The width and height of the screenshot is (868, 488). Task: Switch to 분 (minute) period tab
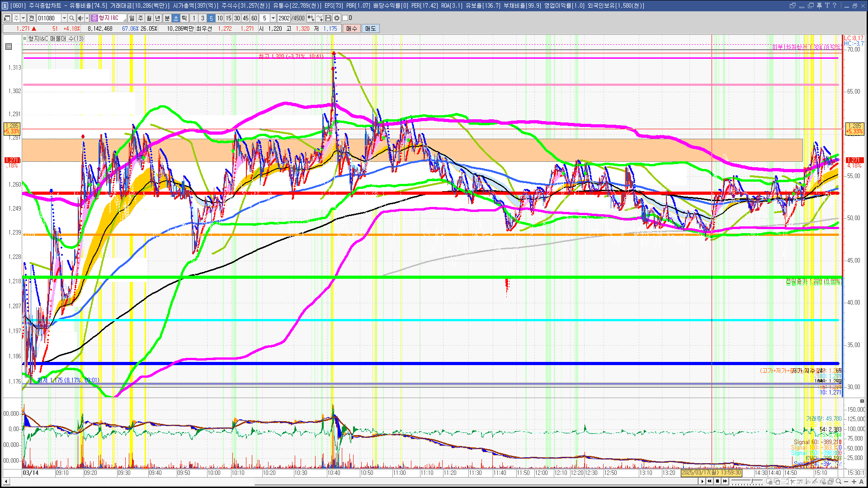(167, 18)
